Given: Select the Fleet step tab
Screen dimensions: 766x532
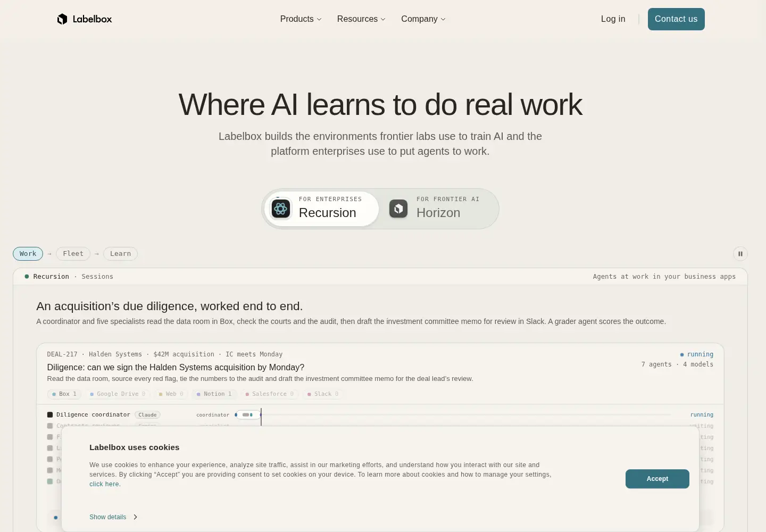Looking at the screenshot, I should pyautogui.click(x=73, y=254).
